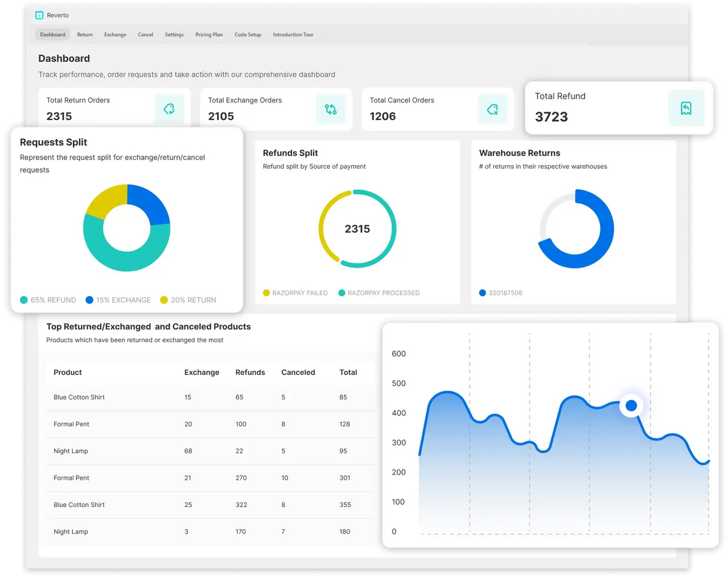Click the Requests Split card title
The image size is (728, 577).
pyautogui.click(x=53, y=142)
